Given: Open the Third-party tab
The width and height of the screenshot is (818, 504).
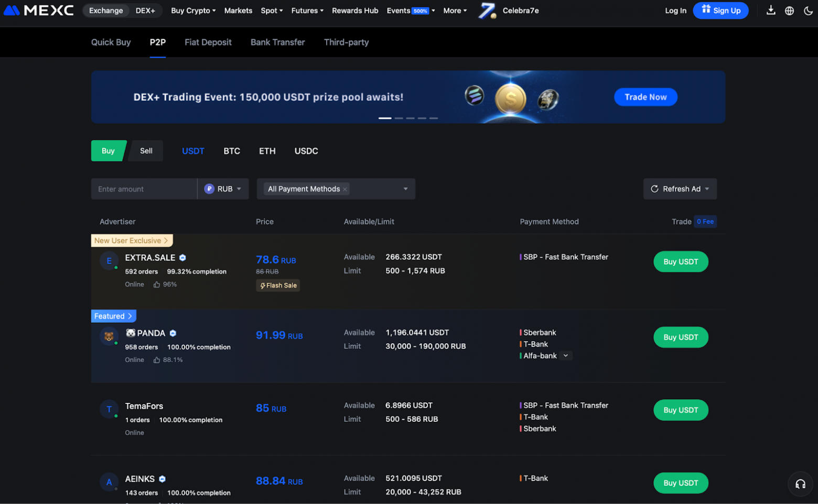Looking at the screenshot, I should [x=346, y=42].
